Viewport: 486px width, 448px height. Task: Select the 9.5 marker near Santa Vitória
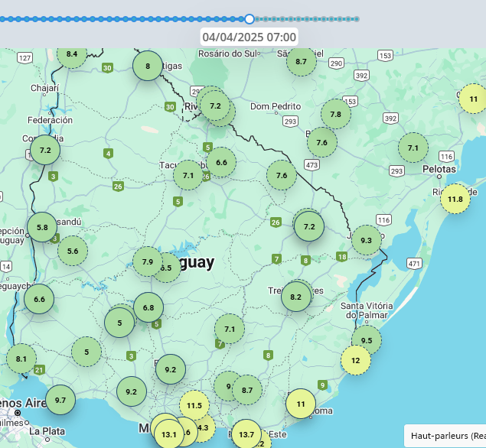367,339
